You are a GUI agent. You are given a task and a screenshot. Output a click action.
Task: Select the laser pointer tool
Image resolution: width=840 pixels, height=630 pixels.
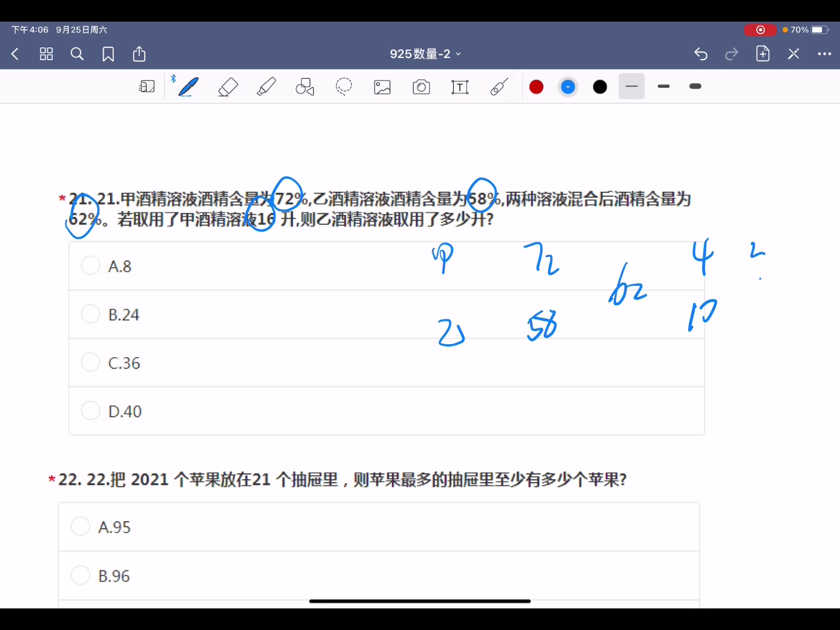[x=499, y=87]
